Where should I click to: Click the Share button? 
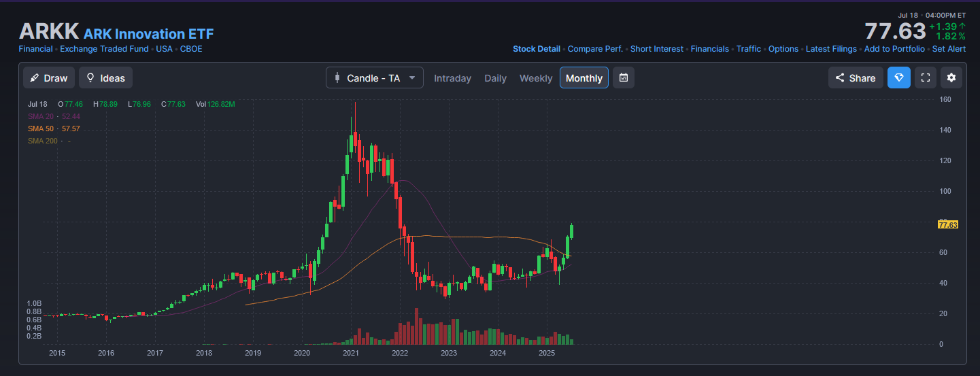tap(856, 78)
